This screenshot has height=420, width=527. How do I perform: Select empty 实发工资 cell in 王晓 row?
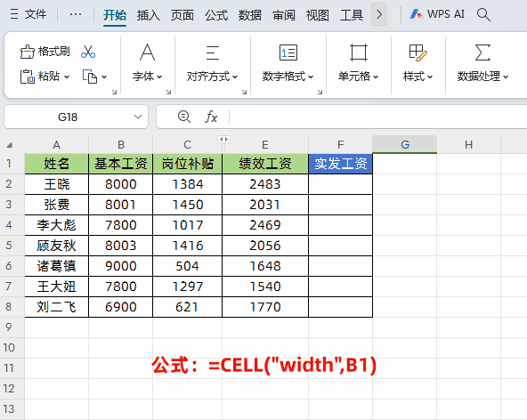(x=340, y=184)
